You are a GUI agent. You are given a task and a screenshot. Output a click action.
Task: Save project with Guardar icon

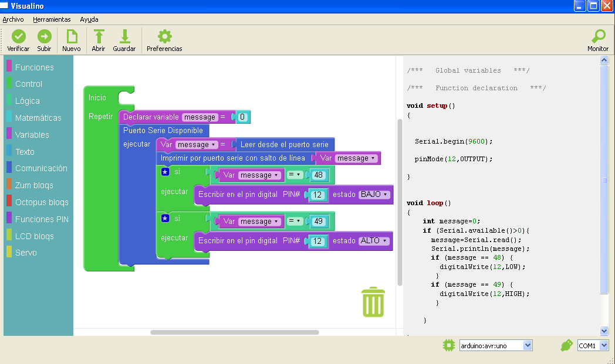[125, 36]
